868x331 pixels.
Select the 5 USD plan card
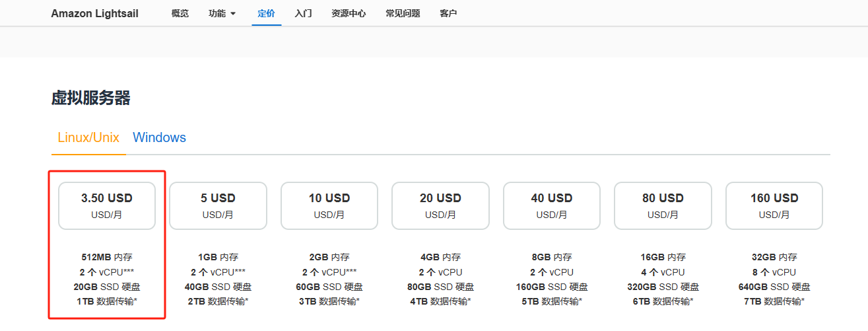pyautogui.click(x=218, y=205)
